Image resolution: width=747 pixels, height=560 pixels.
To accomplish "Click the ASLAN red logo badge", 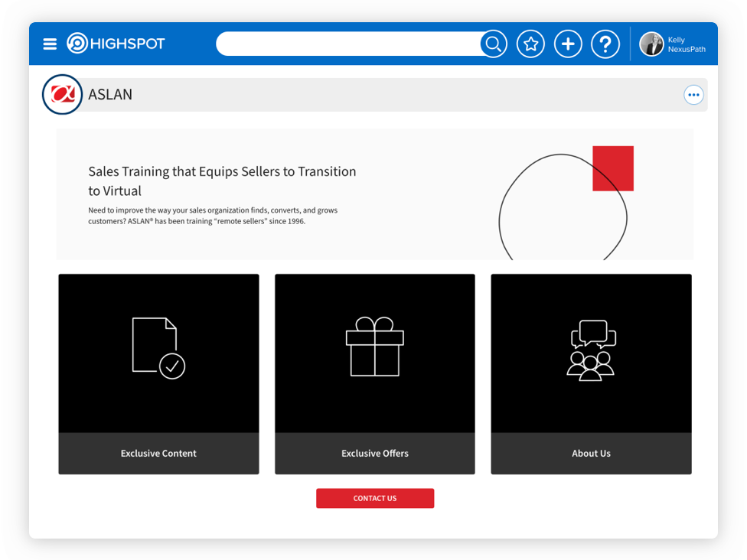I will (62, 95).
